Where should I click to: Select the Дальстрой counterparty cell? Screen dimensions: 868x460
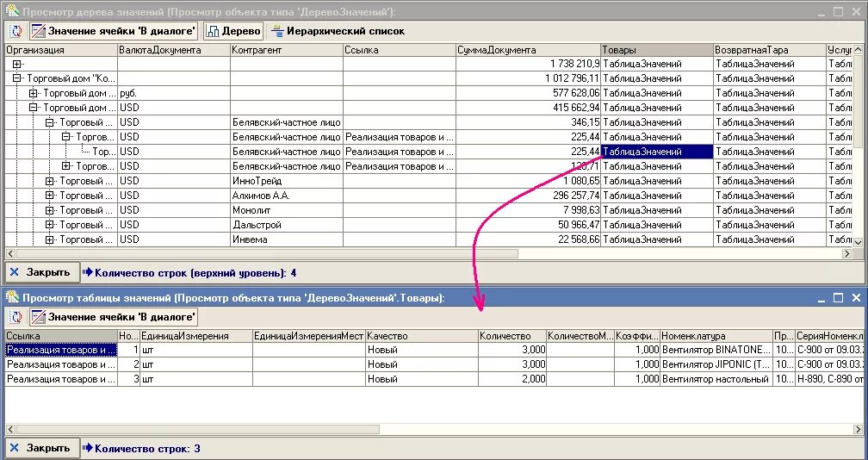pyautogui.click(x=287, y=225)
